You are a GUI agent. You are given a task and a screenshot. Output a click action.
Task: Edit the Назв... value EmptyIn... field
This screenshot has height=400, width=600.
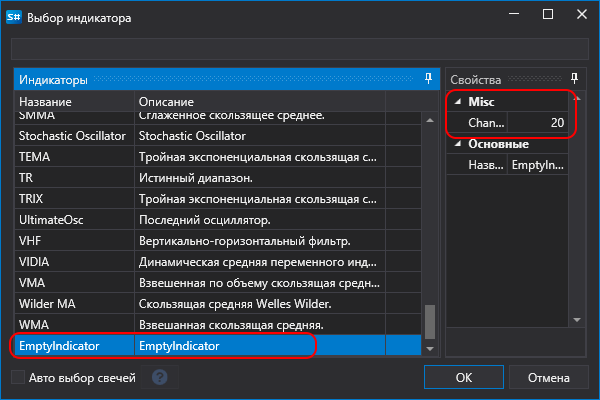click(x=538, y=165)
